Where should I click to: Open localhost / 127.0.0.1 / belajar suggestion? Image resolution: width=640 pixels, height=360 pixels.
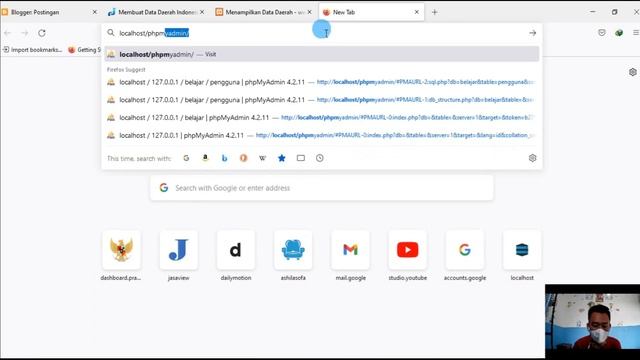click(x=322, y=118)
